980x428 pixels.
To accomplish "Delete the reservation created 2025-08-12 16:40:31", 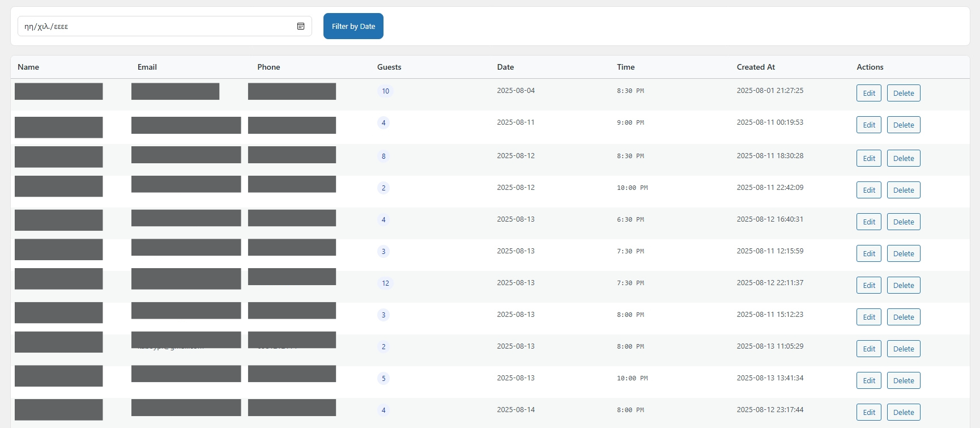I will pyautogui.click(x=904, y=222).
